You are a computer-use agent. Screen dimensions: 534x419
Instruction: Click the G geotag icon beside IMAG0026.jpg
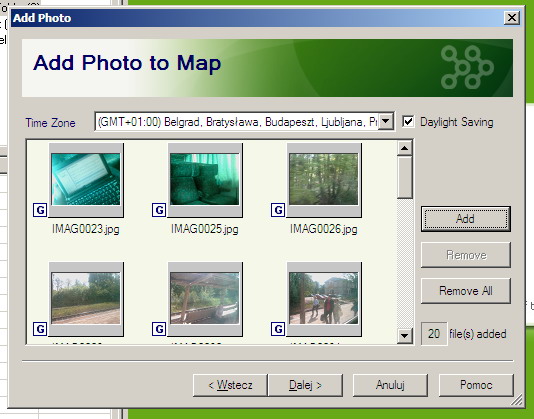coord(278,210)
